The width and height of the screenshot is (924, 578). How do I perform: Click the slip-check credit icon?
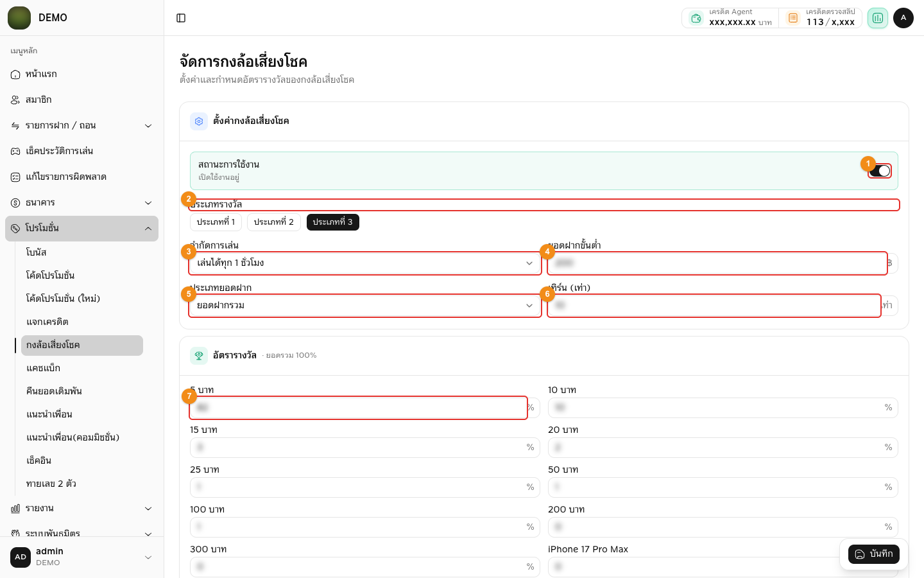click(x=793, y=18)
